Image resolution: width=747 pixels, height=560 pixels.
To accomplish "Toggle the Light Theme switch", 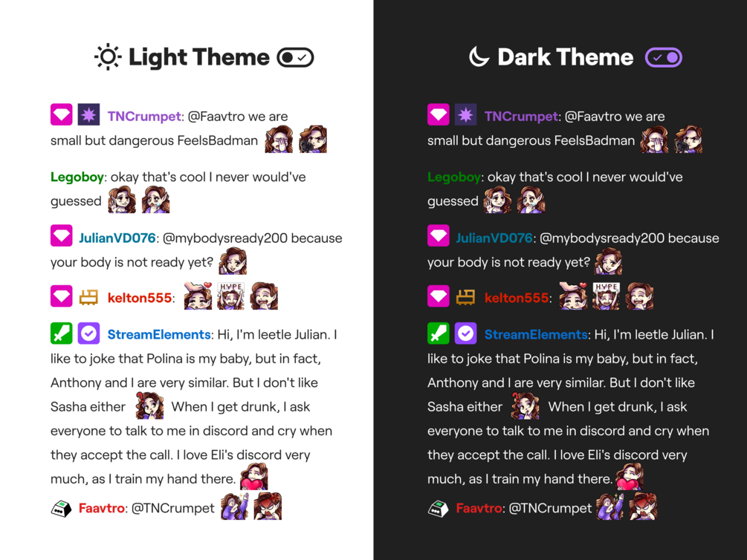I will (295, 58).
